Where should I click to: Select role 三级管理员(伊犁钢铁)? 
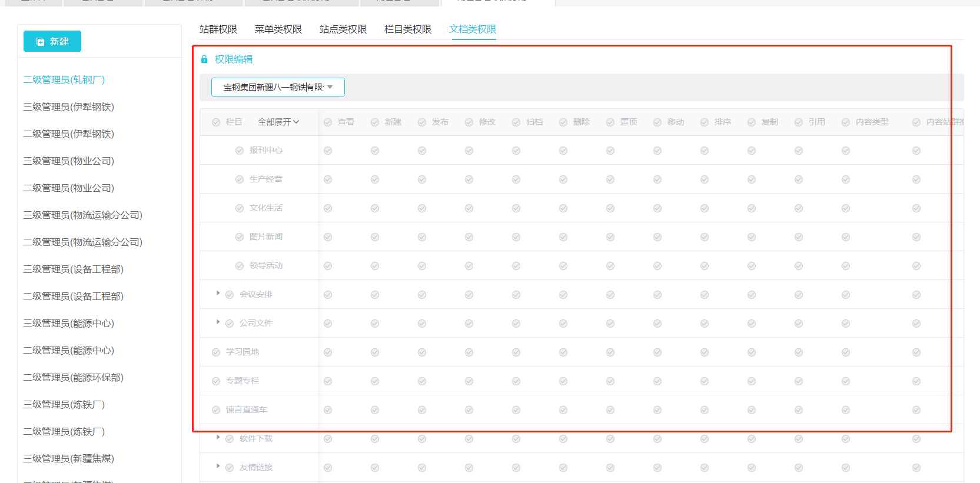coord(69,107)
